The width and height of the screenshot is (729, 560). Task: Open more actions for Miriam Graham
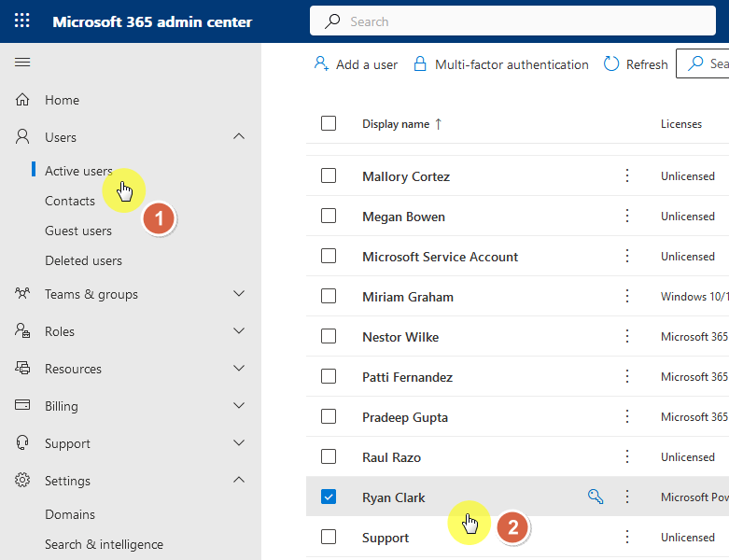[x=627, y=296]
